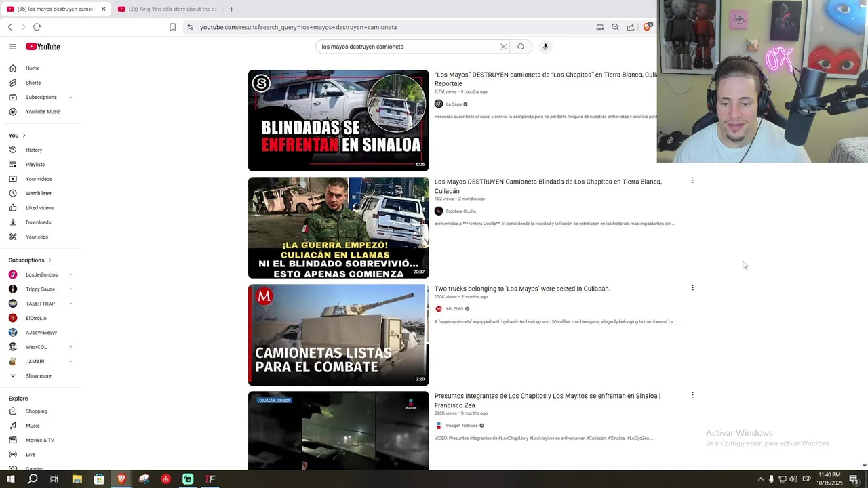Open TASER TRAP channel subscription
The height and width of the screenshot is (488, 868).
(x=41, y=304)
